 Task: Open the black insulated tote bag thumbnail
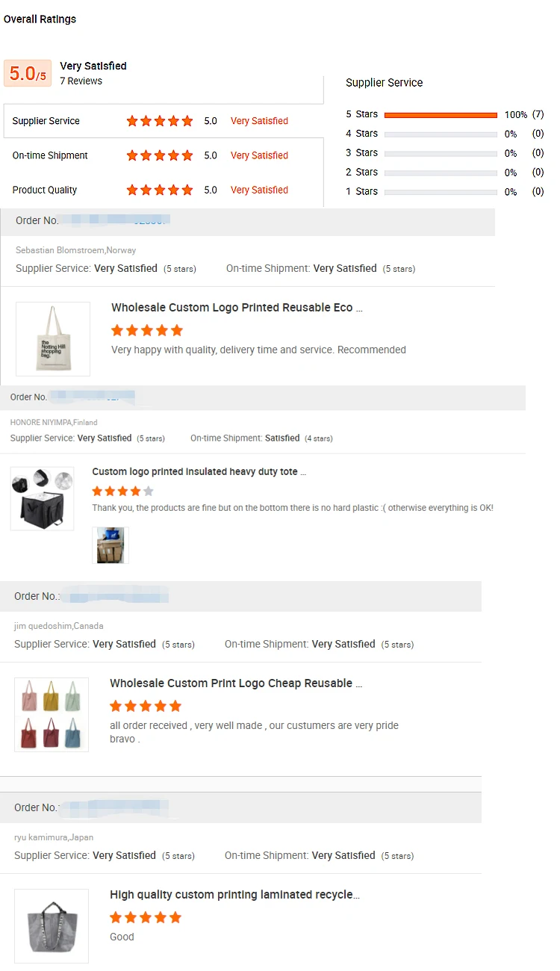[x=43, y=498]
